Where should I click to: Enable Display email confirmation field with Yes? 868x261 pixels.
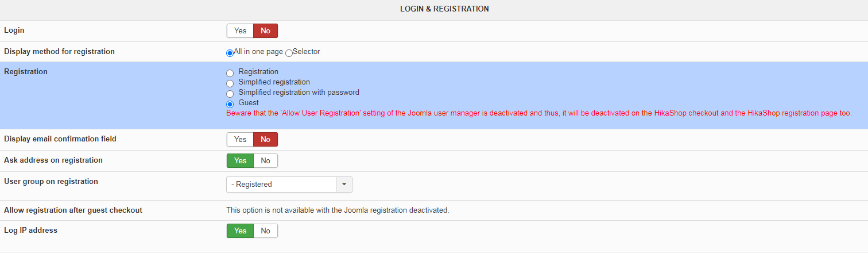240,140
